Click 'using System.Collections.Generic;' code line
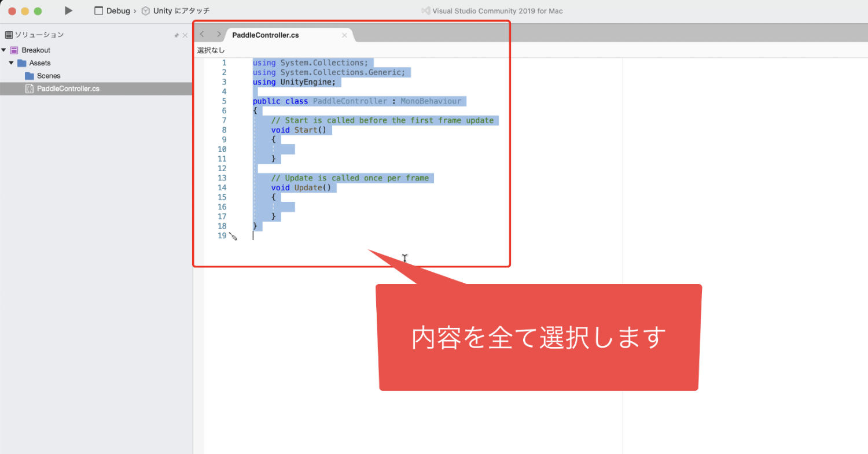 329,72
